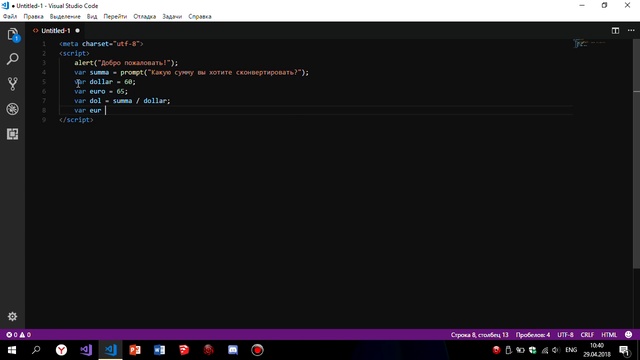The width and height of the screenshot is (640, 360).
Task: Click the var dollar = 60 line
Action: click(x=105, y=82)
